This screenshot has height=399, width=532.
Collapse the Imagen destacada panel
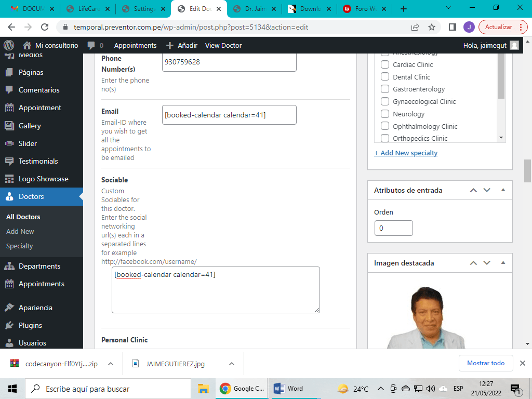[503, 262]
